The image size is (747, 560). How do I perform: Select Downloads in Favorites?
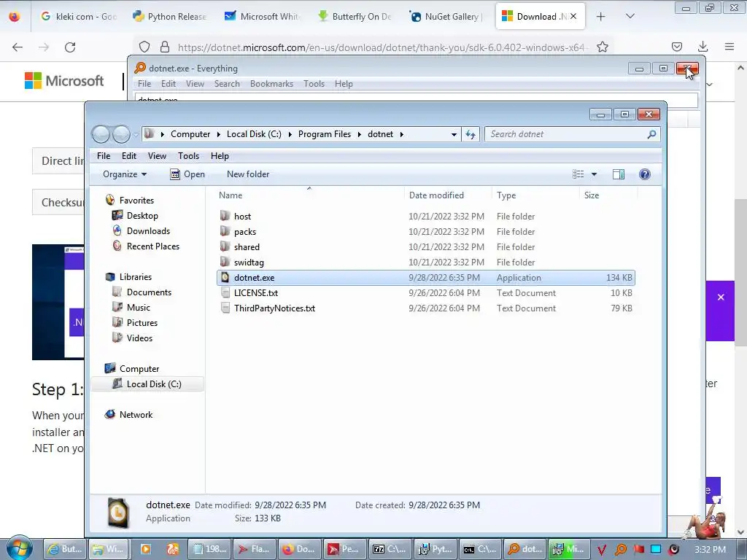click(148, 231)
